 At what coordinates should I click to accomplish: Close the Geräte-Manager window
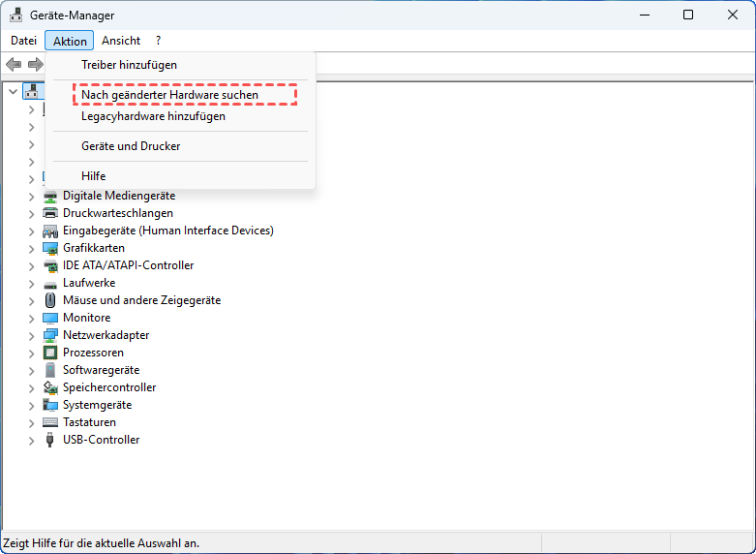coord(733,15)
